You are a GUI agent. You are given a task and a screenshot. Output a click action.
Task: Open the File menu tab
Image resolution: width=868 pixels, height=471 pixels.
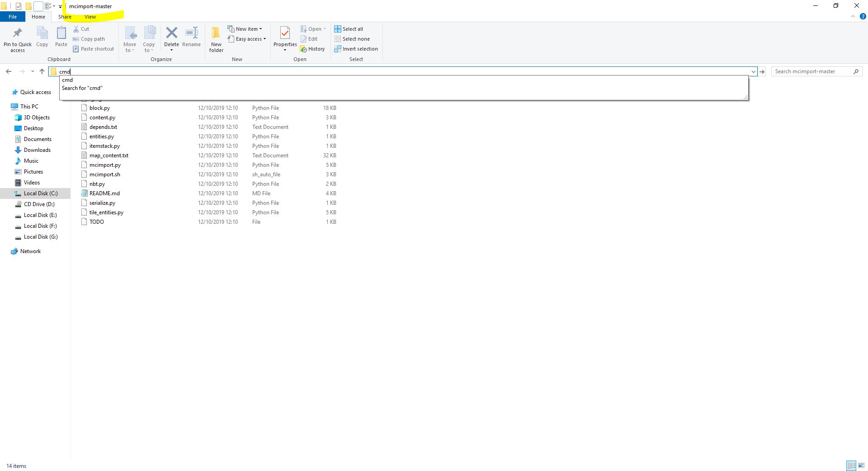[13, 17]
